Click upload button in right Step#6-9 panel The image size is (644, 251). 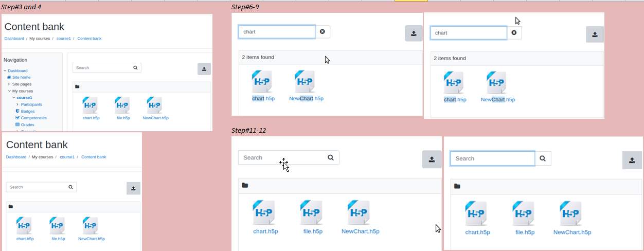click(595, 34)
